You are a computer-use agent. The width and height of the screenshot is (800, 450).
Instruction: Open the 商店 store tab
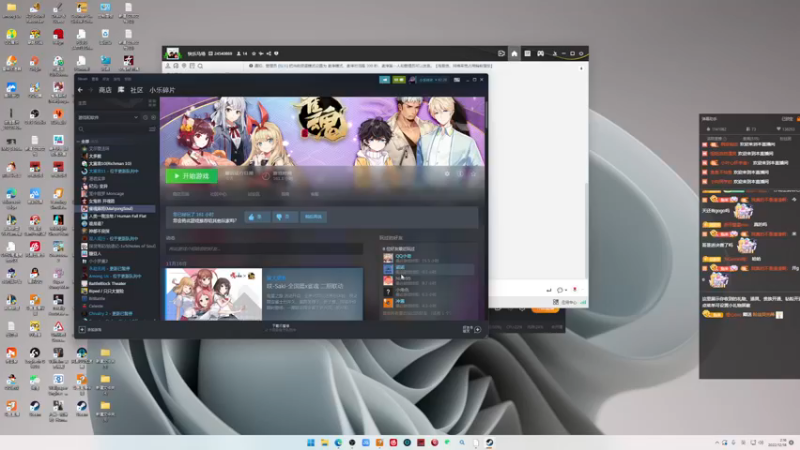pos(105,90)
